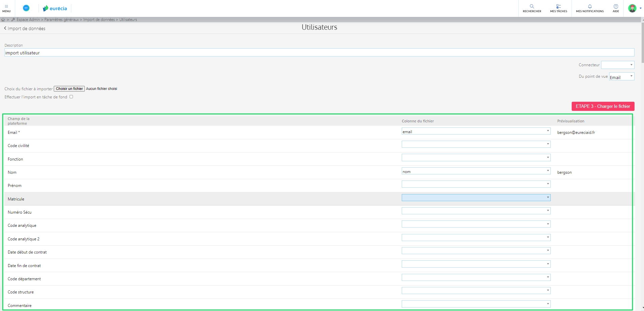
Task: Open the Prénom column dropdown
Action: click(x=476, y=184)
